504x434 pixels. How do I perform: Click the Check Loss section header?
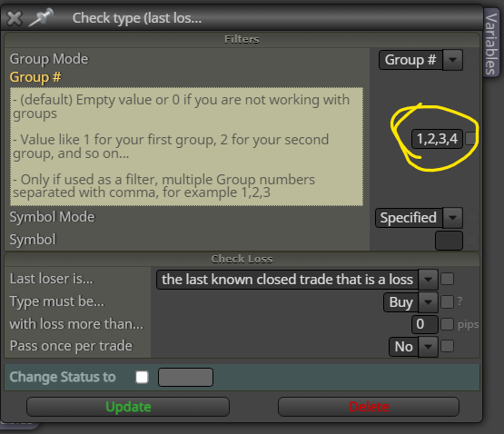(242, 259)
